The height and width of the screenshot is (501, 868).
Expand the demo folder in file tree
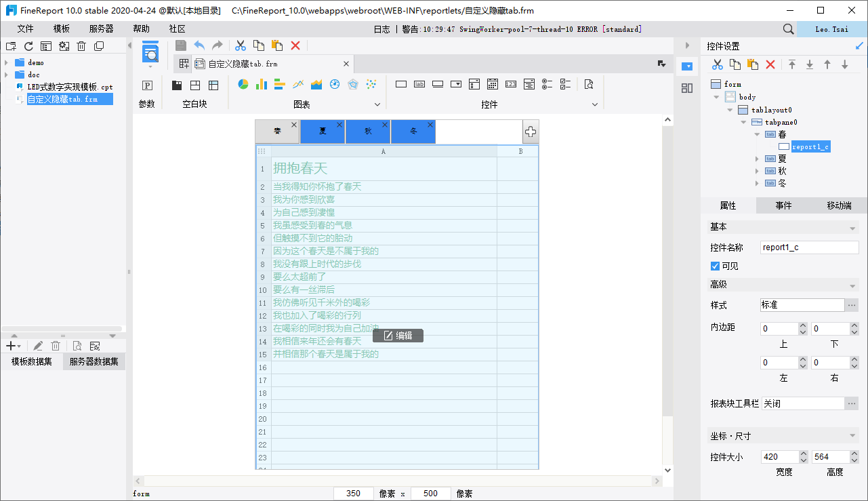pos(6,62)
